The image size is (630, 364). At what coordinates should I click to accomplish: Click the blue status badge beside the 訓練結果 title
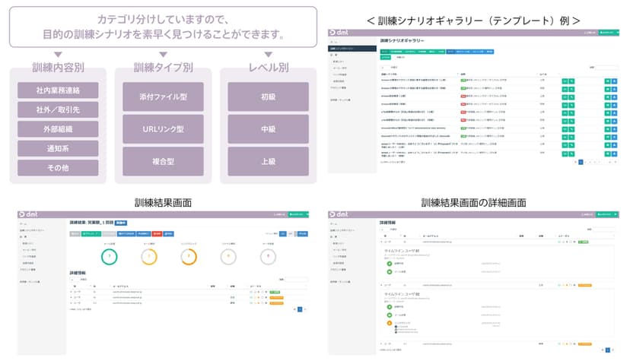pos(121,223)
